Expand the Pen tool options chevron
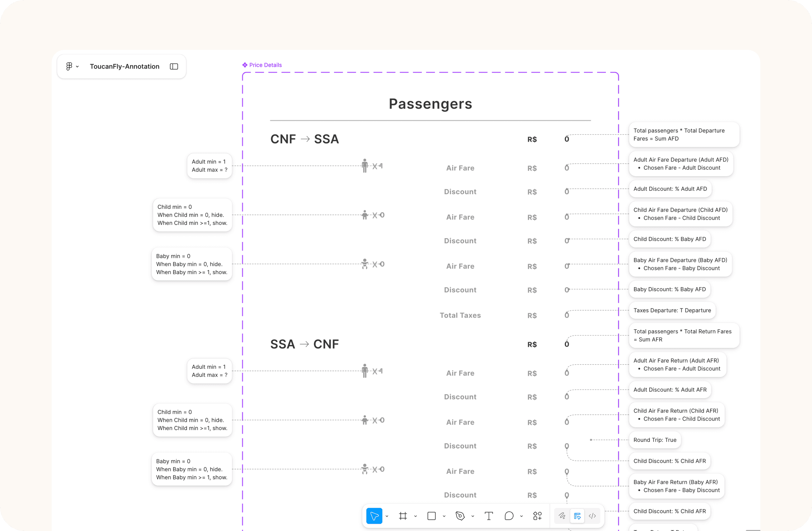The height and width of the screenshot is (531, 812). click(x=473, y=516)
